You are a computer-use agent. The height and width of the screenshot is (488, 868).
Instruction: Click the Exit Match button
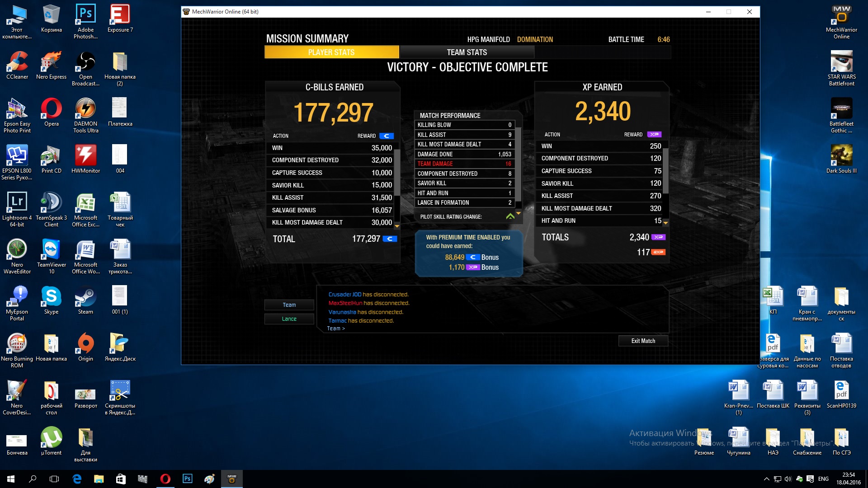tap(643, 341)
